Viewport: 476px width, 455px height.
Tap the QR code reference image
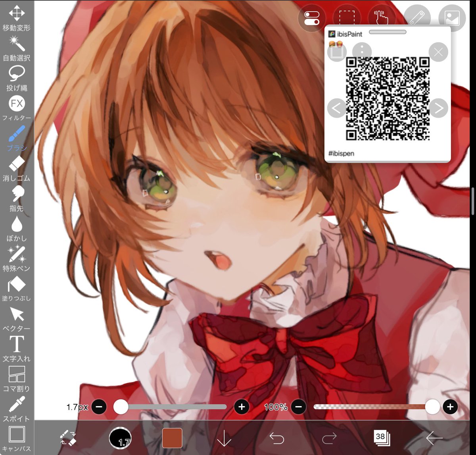point(388,98)
